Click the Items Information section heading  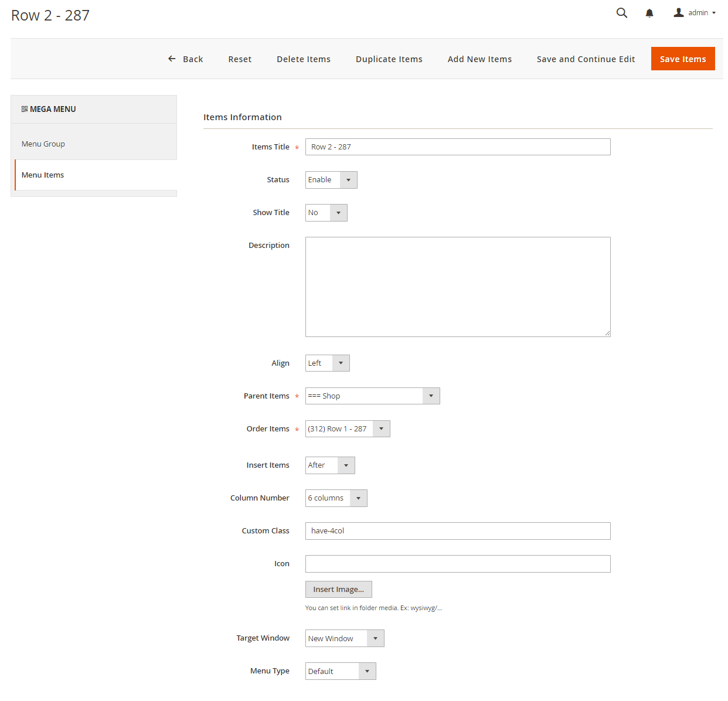243,117
